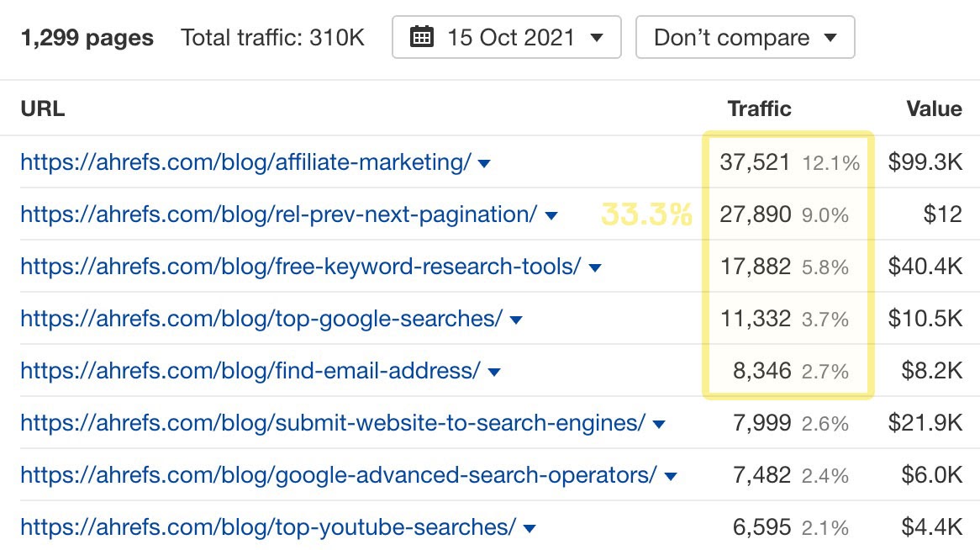
Task: Open the "Don't compare" dropdown
Action: (745, 36)
